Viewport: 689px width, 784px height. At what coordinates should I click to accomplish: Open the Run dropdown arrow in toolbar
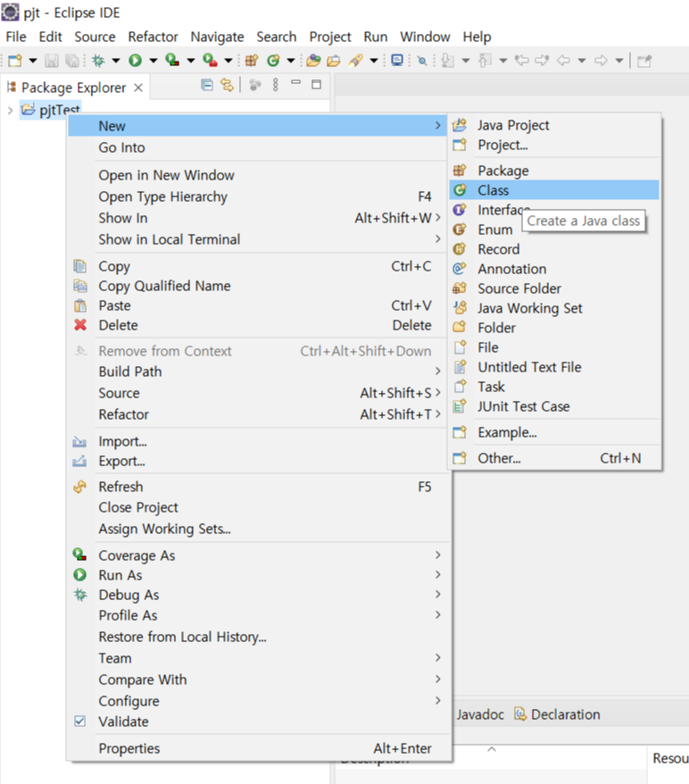click(154, 61)
